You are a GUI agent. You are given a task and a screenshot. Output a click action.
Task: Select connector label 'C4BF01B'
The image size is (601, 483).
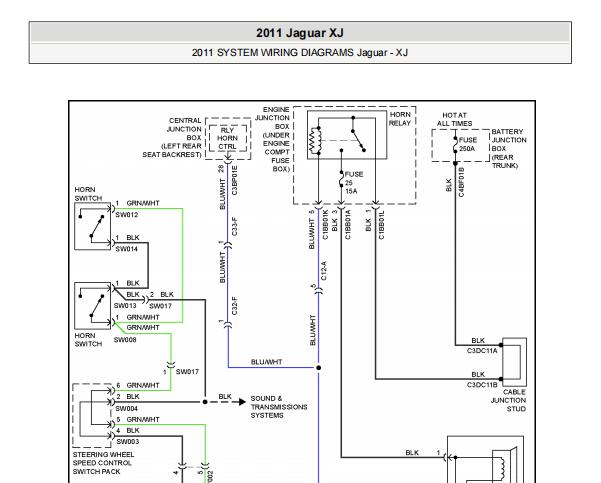[x=461, y=182]
